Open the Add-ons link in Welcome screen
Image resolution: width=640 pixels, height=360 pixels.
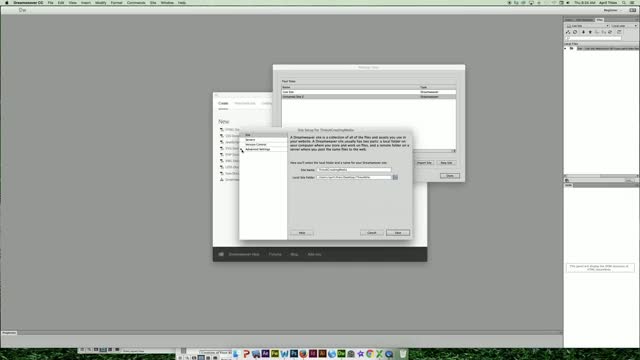tap(314, 254)
